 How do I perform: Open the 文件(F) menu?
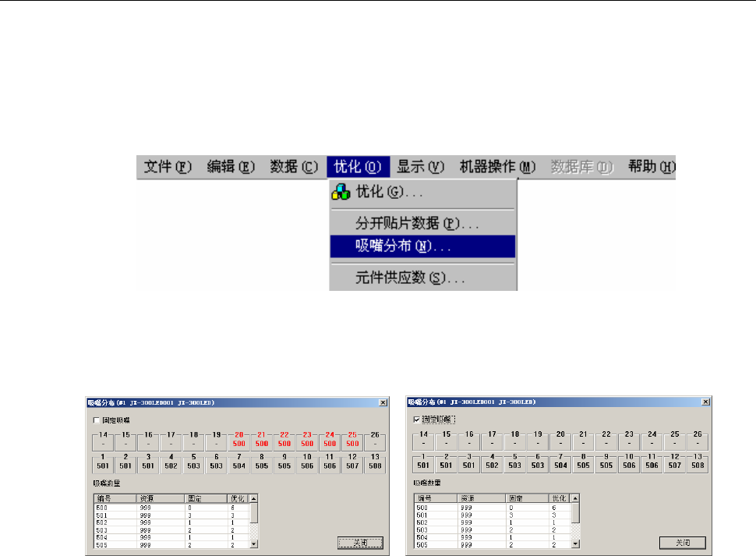(x=168, y=167)
